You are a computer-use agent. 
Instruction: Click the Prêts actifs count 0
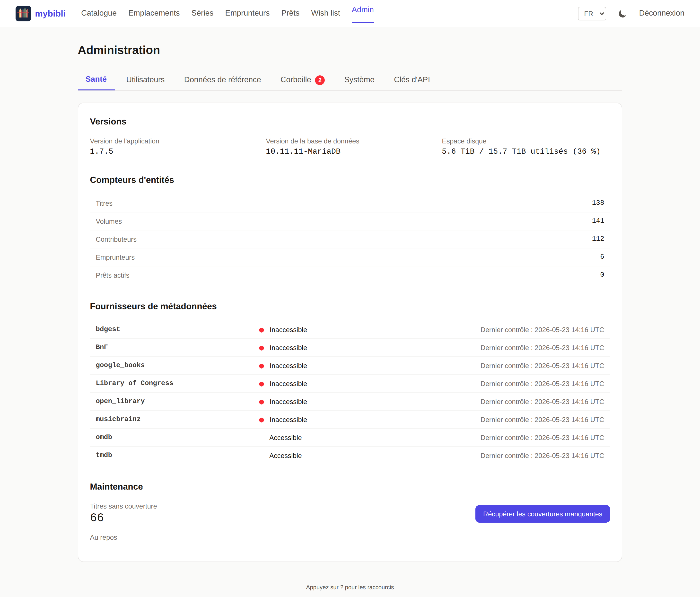[602, 275]
